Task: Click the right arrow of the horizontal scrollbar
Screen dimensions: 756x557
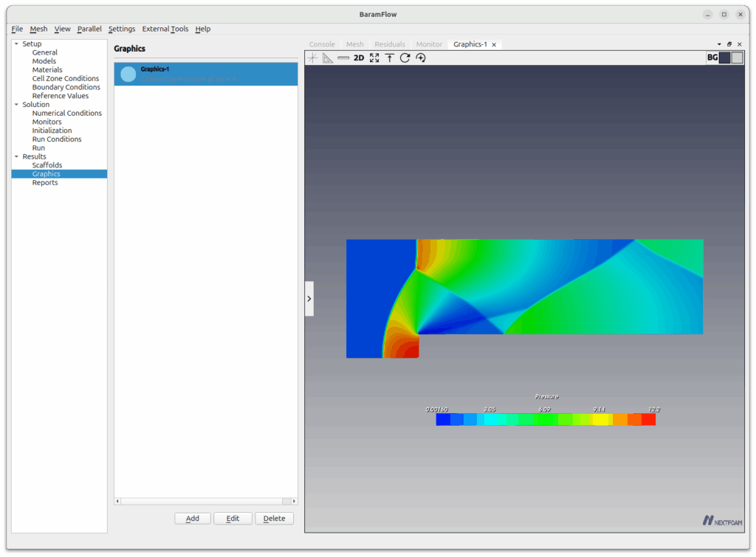Action: pyautogui.click(x=294, y=501)
